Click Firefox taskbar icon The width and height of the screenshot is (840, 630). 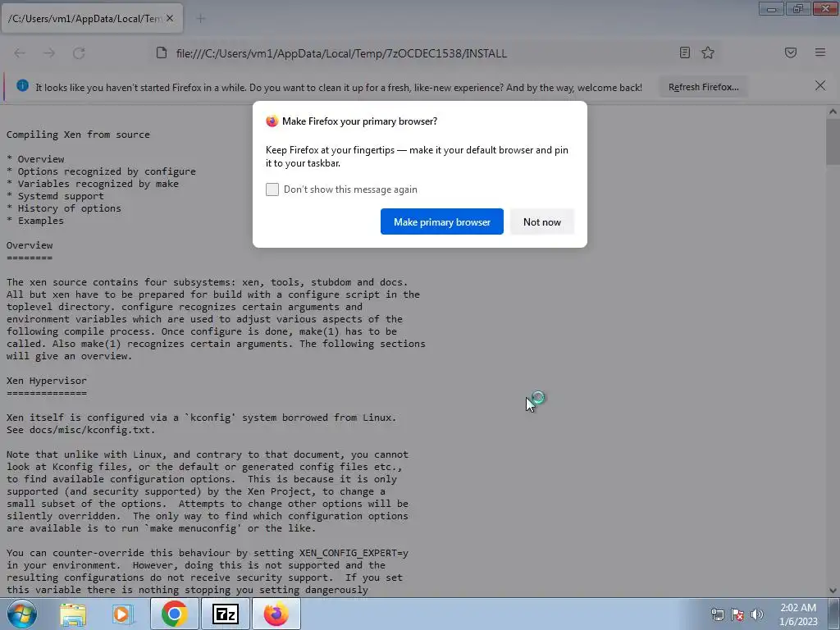coord(276,614)
